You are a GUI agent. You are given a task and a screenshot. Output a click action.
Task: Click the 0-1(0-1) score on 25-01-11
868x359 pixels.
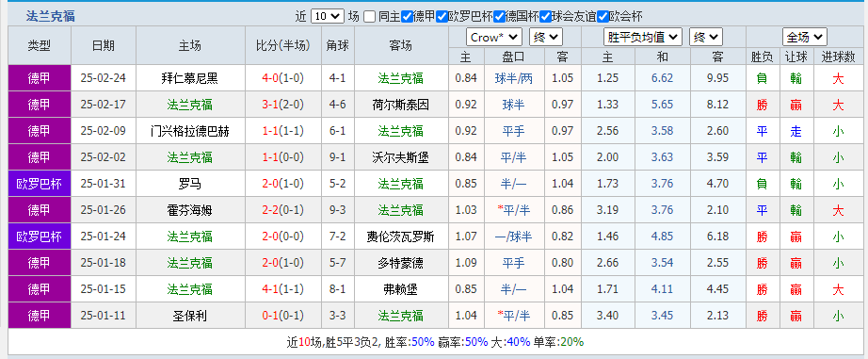point(283,316)
